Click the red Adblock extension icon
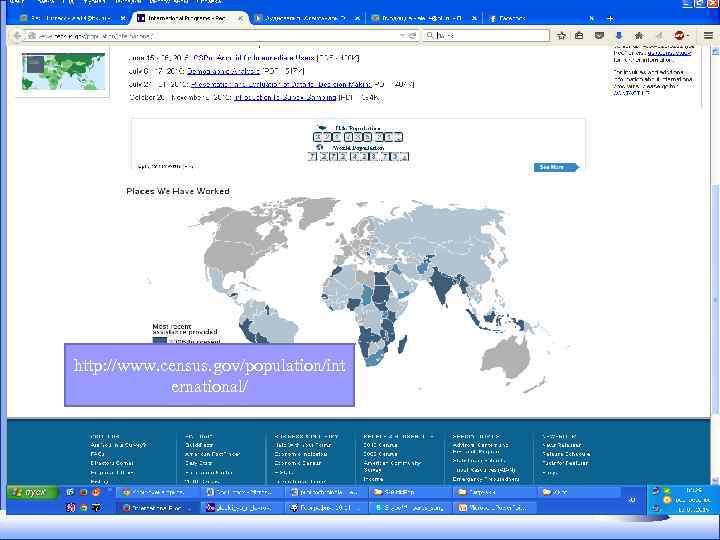The width and height of the screenshot is (720, 540). [x=679, y=35]
